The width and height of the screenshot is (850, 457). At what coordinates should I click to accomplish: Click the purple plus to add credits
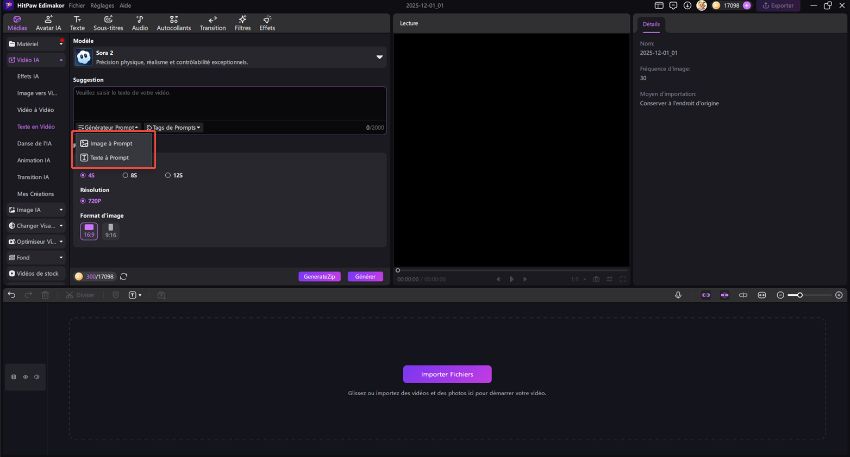coord(746,5)
